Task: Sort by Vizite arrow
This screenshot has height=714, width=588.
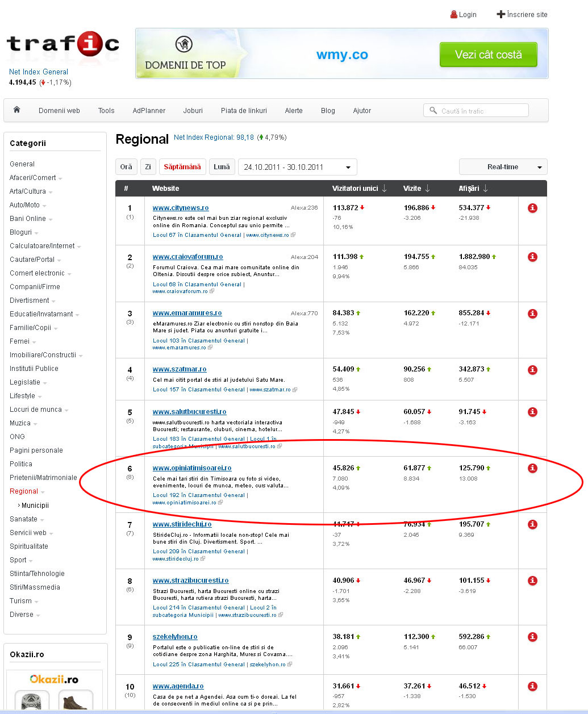Action: pyautogui.click(x=427, y=189)
